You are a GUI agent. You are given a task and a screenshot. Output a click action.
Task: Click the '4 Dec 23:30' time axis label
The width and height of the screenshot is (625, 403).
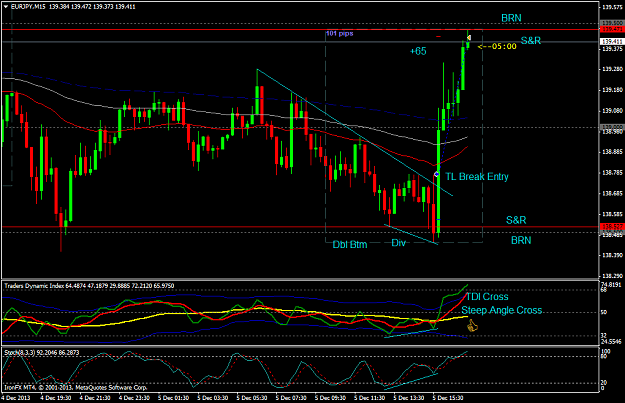134,398
